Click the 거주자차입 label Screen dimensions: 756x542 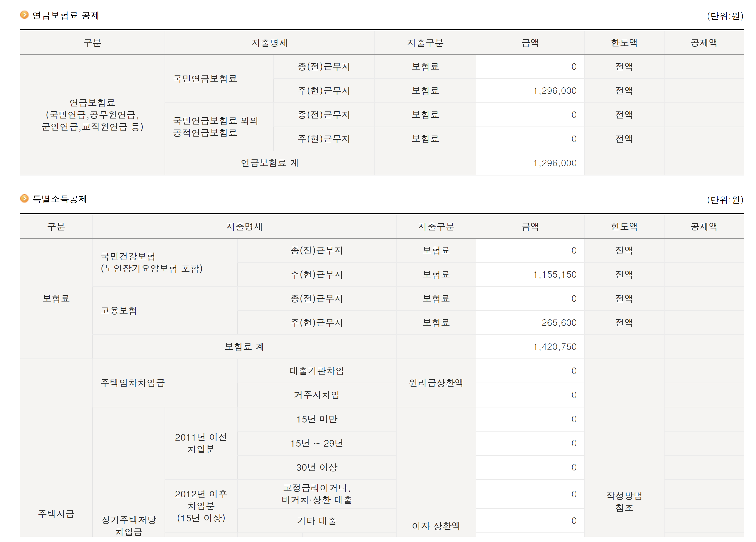tap(317, 395)
